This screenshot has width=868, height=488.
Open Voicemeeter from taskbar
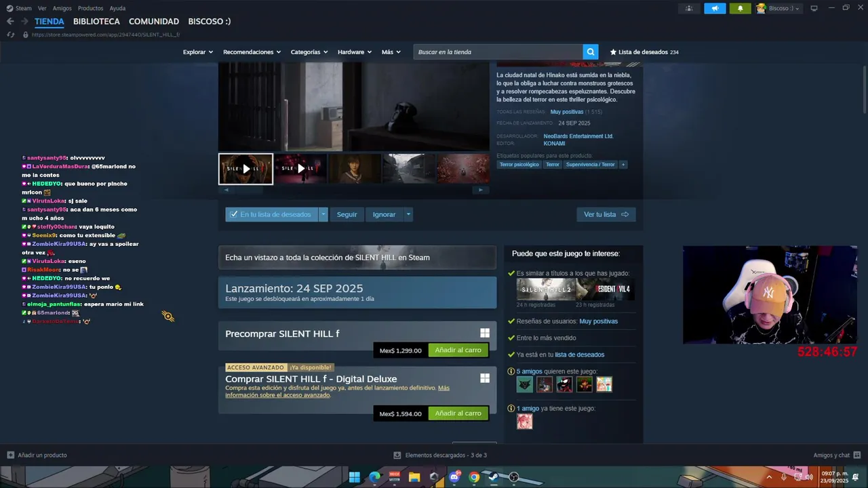click(394, 477)
